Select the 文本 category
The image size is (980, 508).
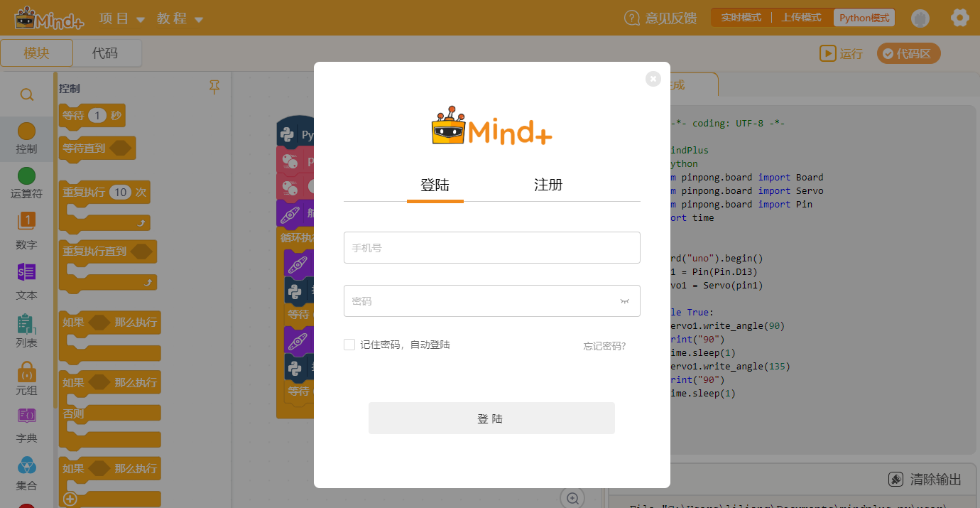point(26,281)
